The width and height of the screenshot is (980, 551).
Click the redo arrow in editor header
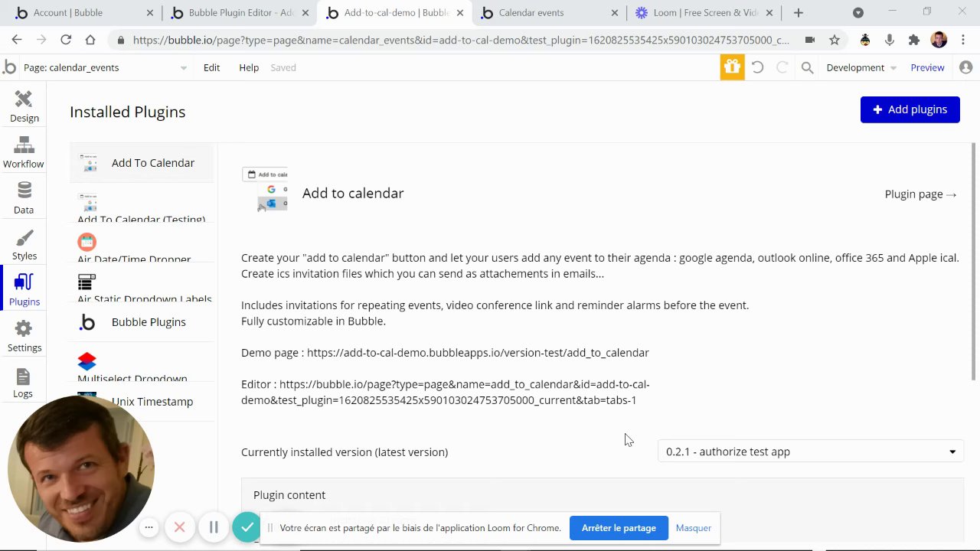pyautogui.click(x=782, y=67)
